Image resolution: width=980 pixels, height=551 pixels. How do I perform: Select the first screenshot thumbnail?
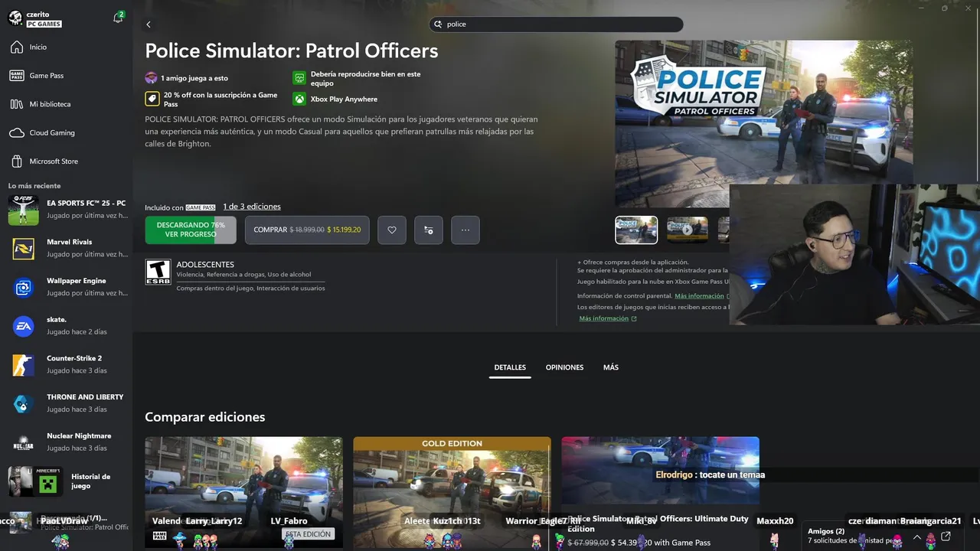636,230
